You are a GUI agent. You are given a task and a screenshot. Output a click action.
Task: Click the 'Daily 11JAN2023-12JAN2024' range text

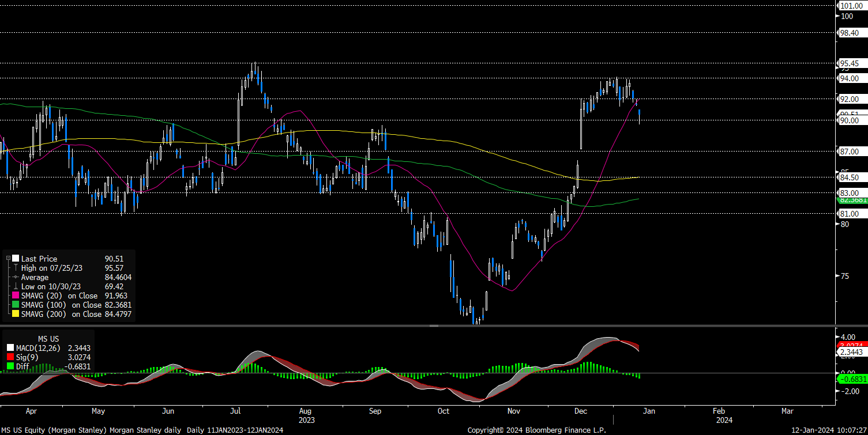(x=235, y=430)
